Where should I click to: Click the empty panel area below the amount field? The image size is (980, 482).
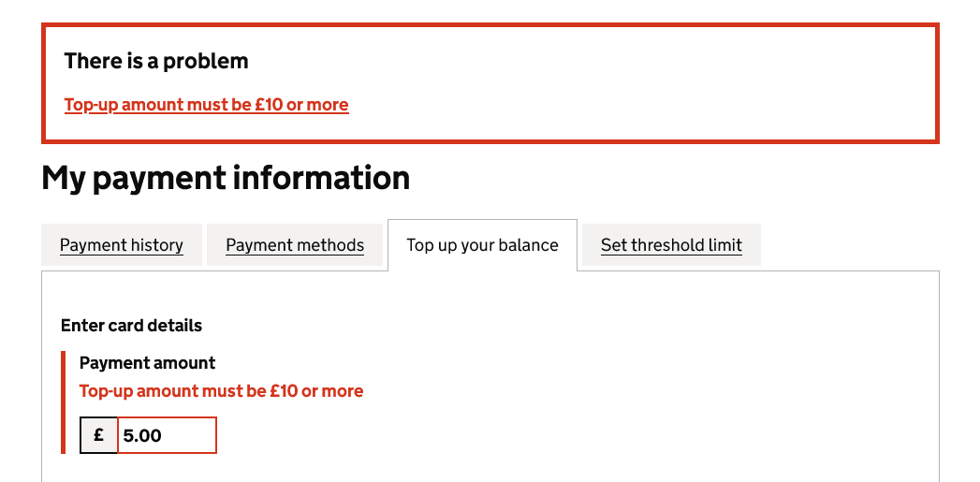tap(468, 468)
